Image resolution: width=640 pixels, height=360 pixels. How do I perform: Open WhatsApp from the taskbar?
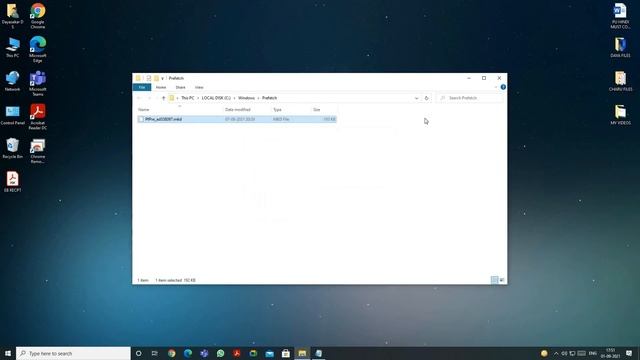220,353
